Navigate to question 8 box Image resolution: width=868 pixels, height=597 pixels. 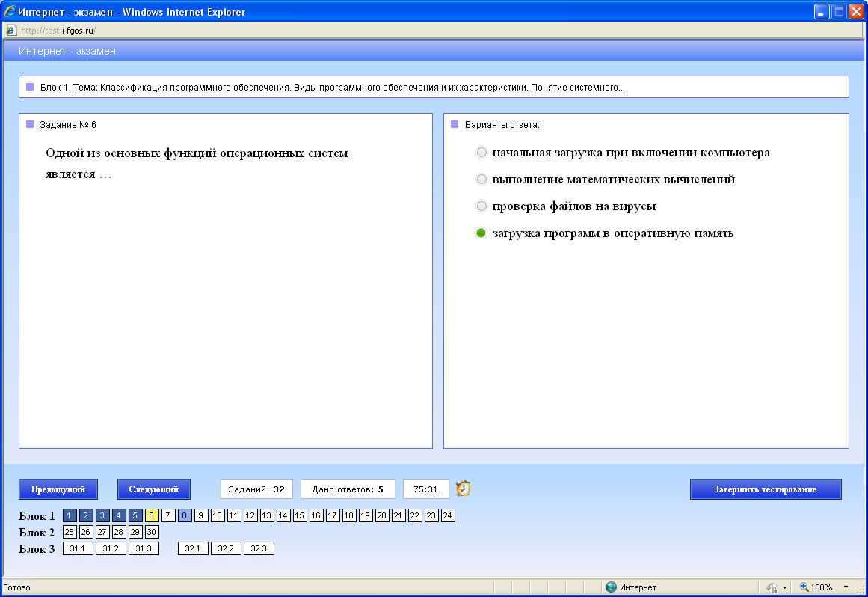click(x=185, y=515)
